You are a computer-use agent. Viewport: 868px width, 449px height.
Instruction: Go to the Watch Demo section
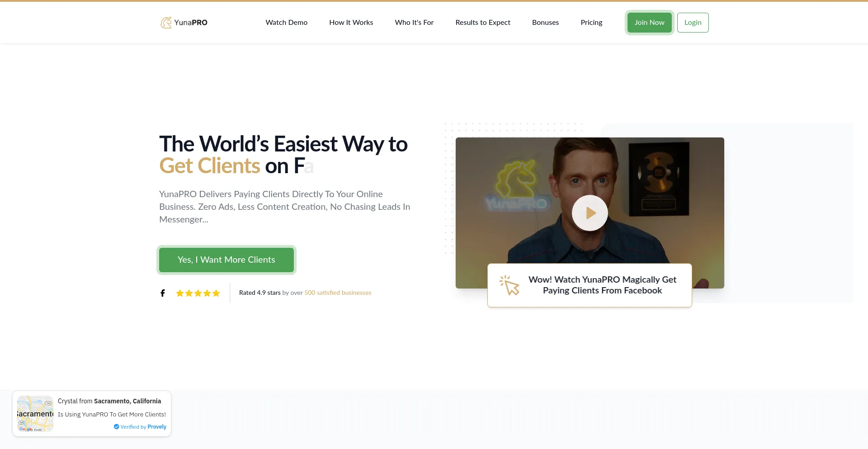(x=286, y=23)
